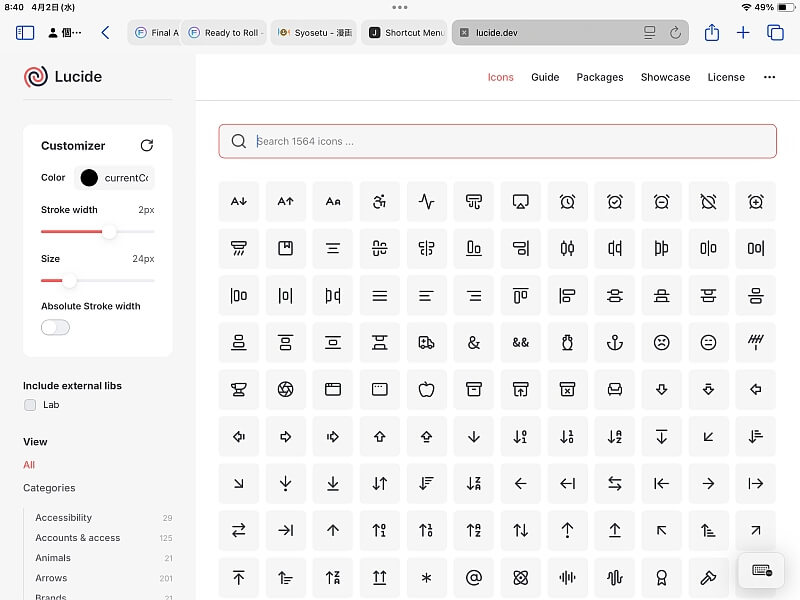Open the Packages navigation tab
The image size is (800, 600).
tap(600, 77)
